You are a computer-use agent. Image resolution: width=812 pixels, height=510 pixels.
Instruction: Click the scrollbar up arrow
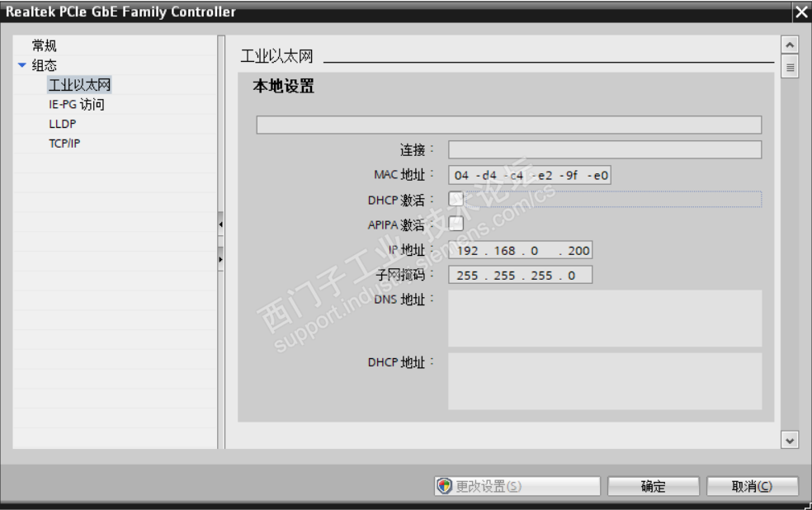(789, 45)
